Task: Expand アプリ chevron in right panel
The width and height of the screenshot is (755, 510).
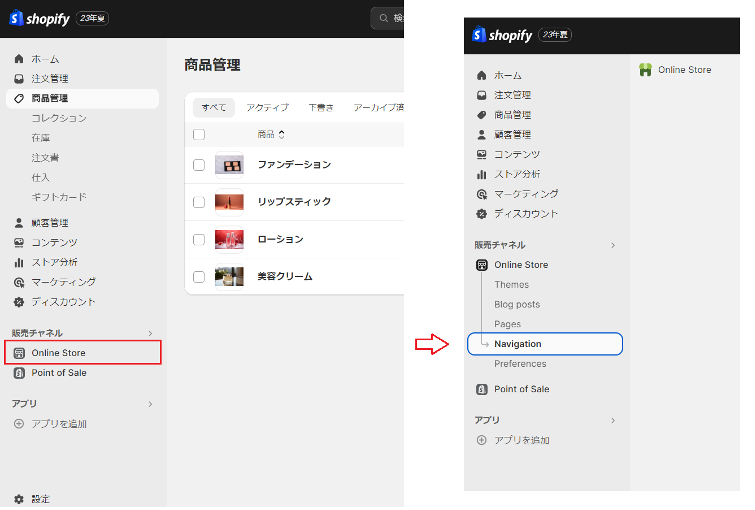Action: point(613,420)
